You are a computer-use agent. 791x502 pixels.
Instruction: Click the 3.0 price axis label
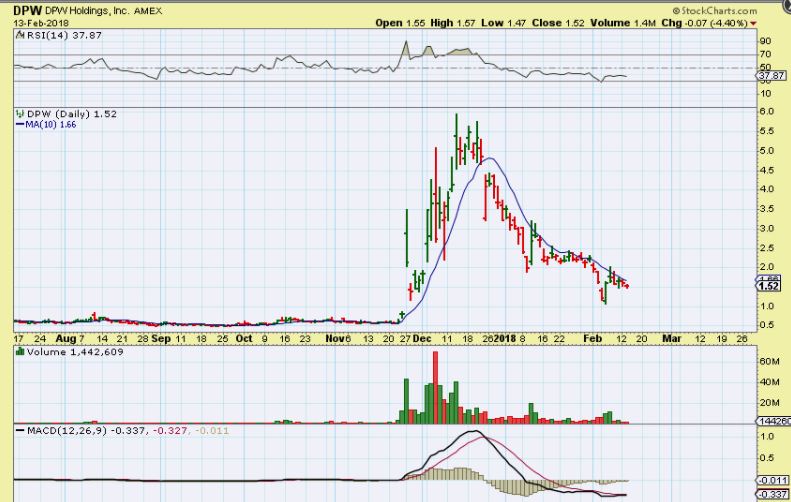pyautogui.click(x=766, y=229)
